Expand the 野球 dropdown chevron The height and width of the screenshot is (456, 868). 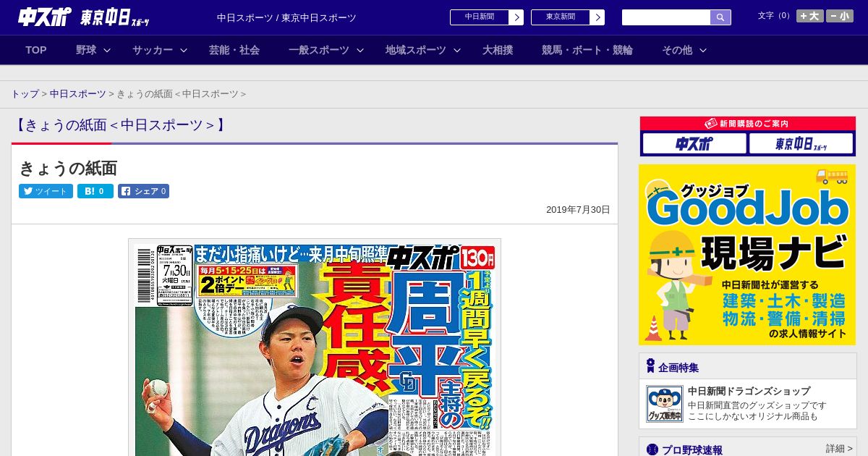click(107, 50)
